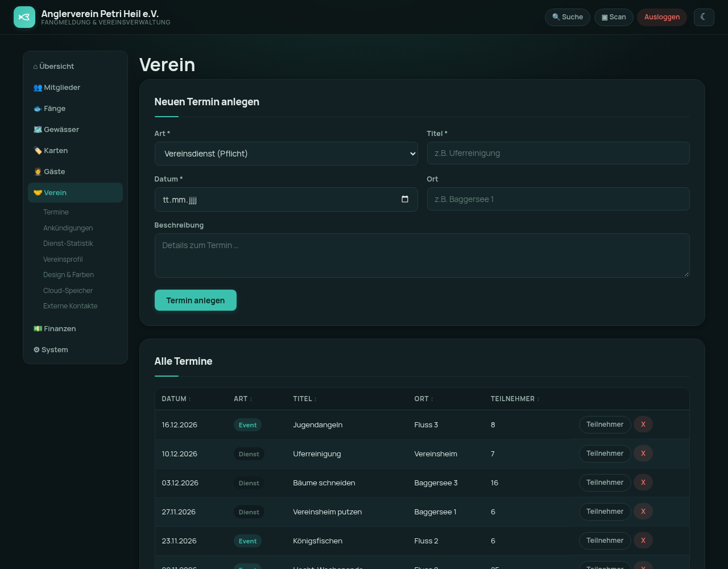Open Mitglieder section
The image size is (728, 569).
coord(75,88)
